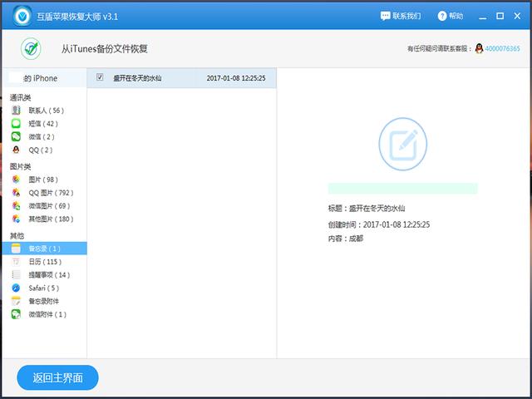The image size is (532, 399).
Task: Click the 盛开在冬天的水仙 note title in list
Action: click(137, 78)
